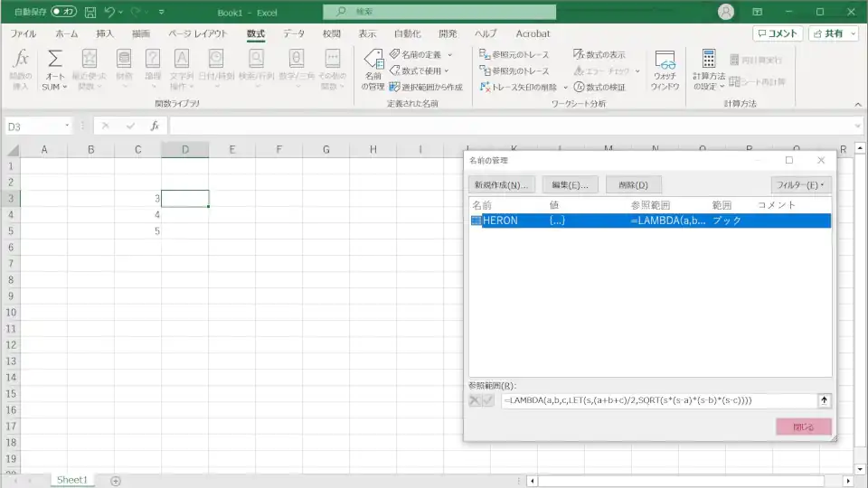Viewport: 868px width, 488px height.
Task: Click the Comments (コメント) button
Action: tap(778, 33)
